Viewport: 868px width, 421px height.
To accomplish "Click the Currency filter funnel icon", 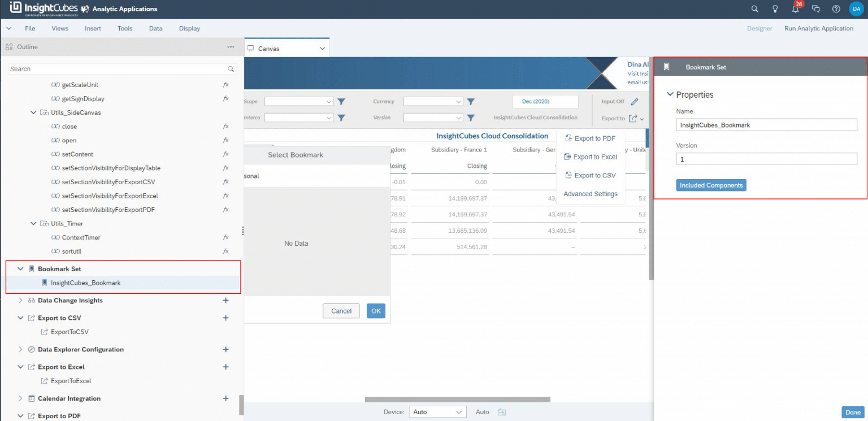I will coord(471,101).
